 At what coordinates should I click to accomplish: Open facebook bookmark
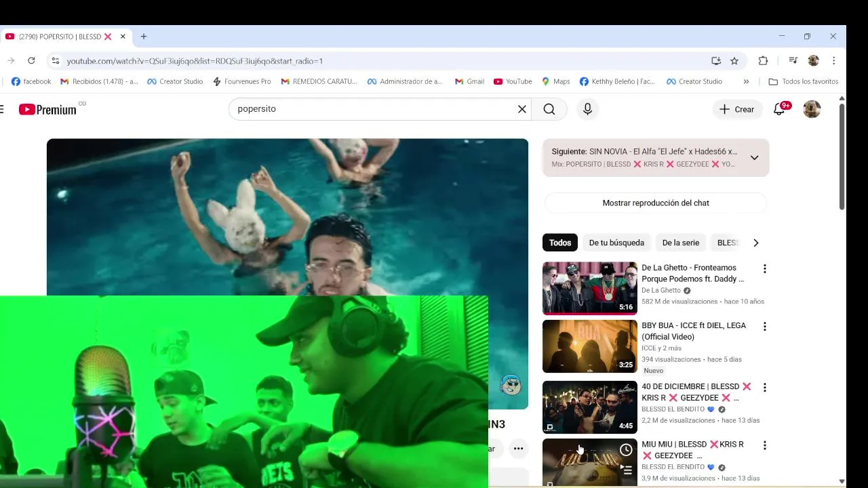[x=31, y=81]
